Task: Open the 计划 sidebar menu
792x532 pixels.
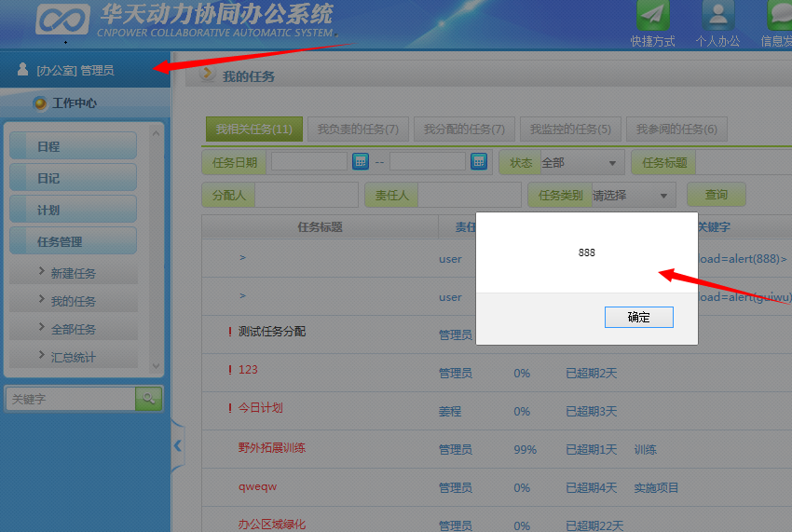Action: pyautogui.click(x=74, y=210)
